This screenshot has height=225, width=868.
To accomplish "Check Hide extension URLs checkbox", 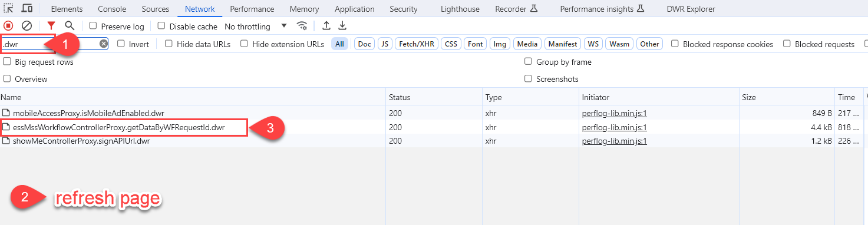I will pos(245,44).
